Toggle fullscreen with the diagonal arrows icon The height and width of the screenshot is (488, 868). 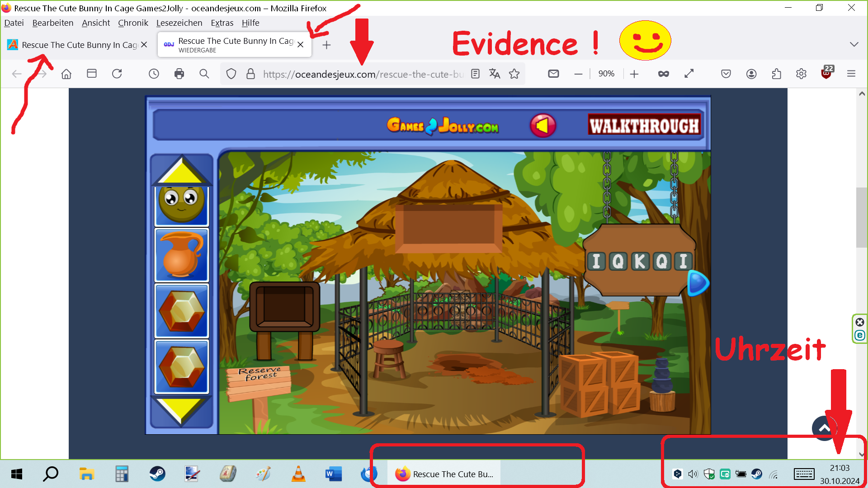[x=689, y=74]
